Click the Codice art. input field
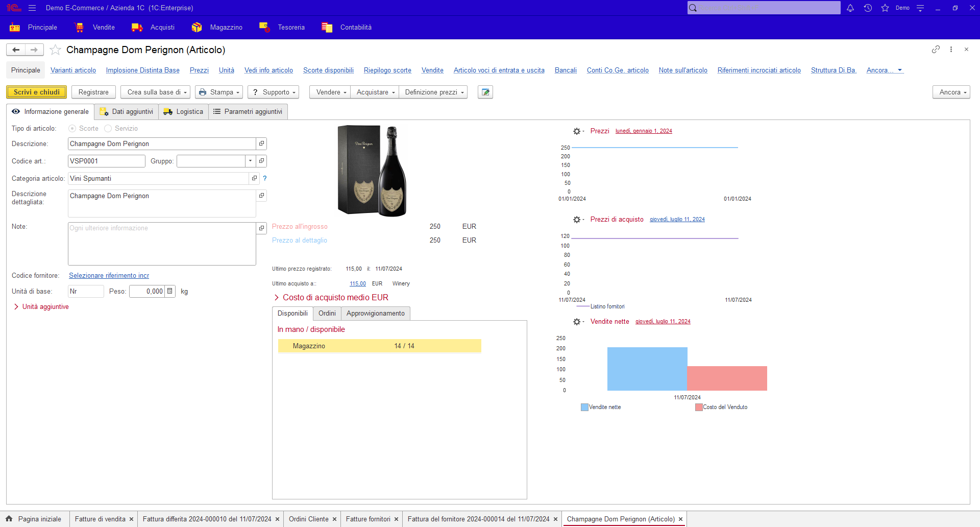 click(x=107, y=161)
